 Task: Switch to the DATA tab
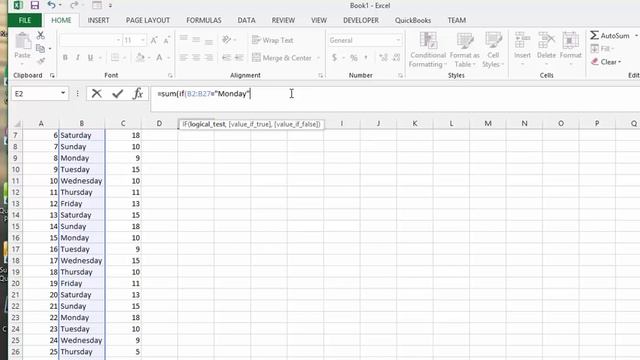tap(247, 20)
